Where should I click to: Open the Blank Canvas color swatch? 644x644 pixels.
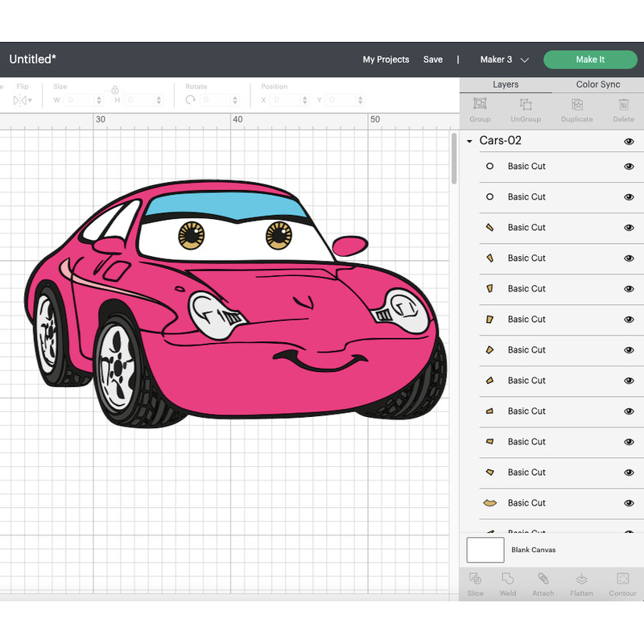(x=484, y=550)
